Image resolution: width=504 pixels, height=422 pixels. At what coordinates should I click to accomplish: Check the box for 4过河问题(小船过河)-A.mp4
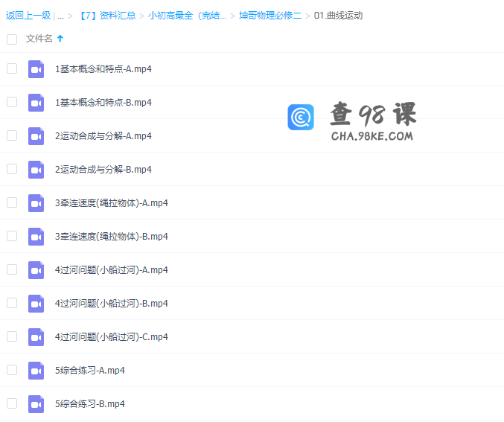pyautogui.click(x=12, y=269)
